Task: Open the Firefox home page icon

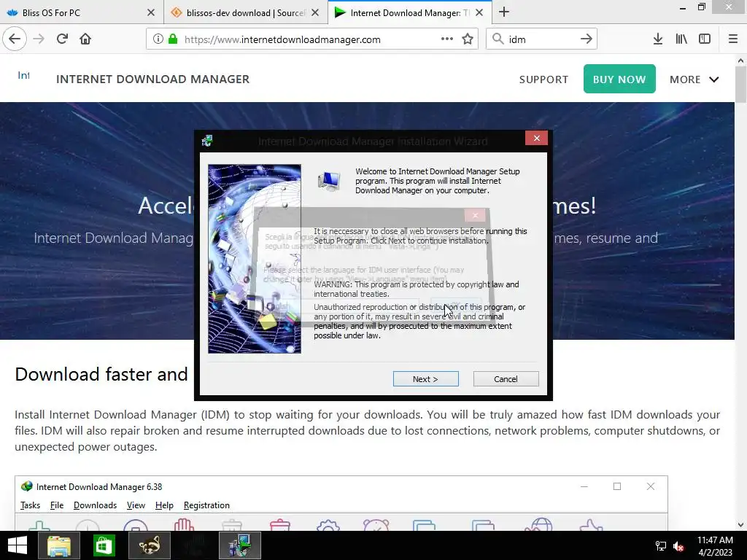Action: 85,39
